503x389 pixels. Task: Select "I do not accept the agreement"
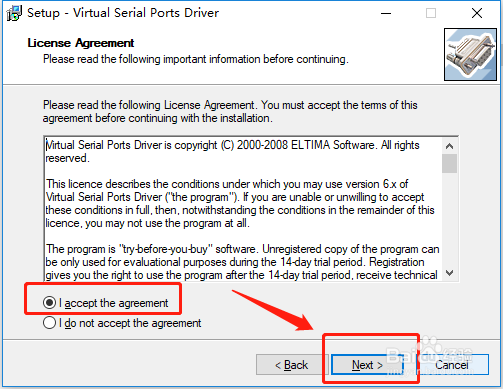click(x=122, y=323)
